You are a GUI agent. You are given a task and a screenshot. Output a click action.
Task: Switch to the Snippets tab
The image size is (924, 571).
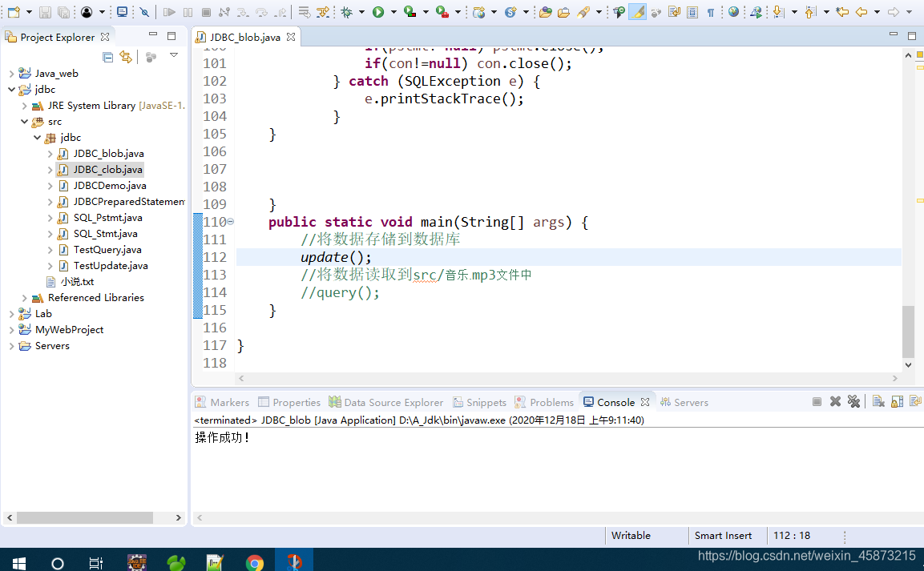pos(480,403)
